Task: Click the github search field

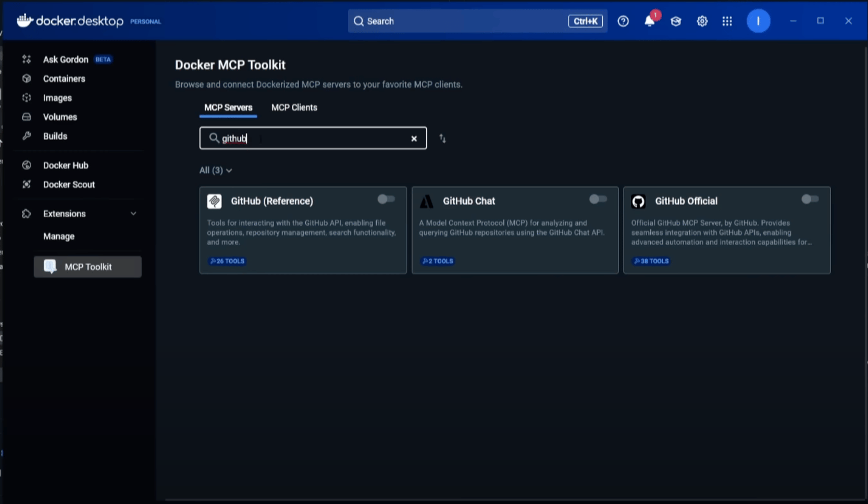Action: pos(313,138)
